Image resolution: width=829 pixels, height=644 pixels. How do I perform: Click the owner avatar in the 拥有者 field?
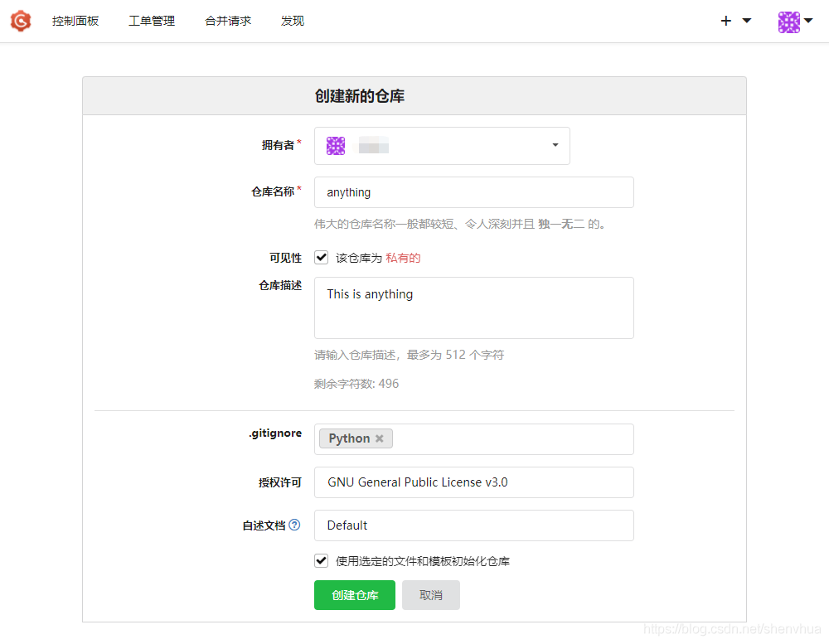336,145
